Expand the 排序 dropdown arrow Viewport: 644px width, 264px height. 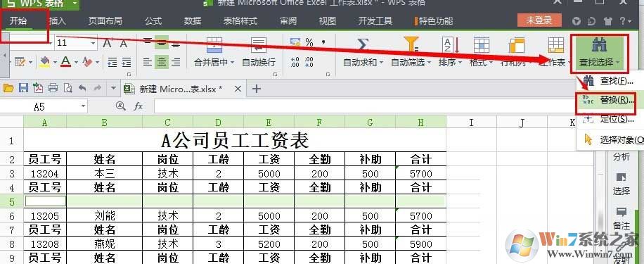460,63
